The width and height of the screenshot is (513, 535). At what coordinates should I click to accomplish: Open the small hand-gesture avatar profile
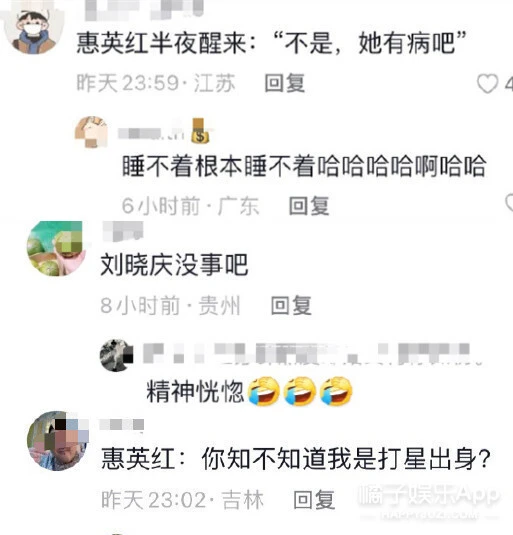coord(91,132)
